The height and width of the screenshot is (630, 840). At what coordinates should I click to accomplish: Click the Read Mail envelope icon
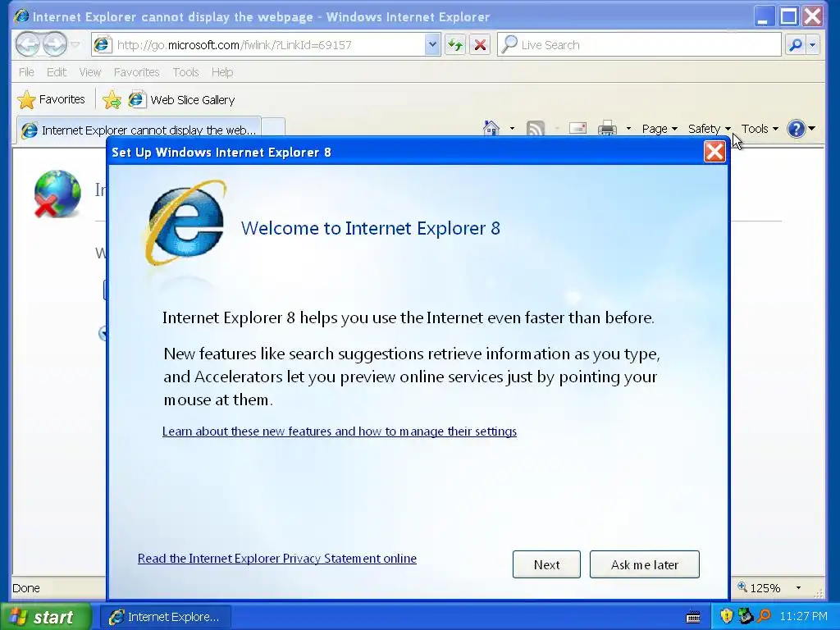577,129
